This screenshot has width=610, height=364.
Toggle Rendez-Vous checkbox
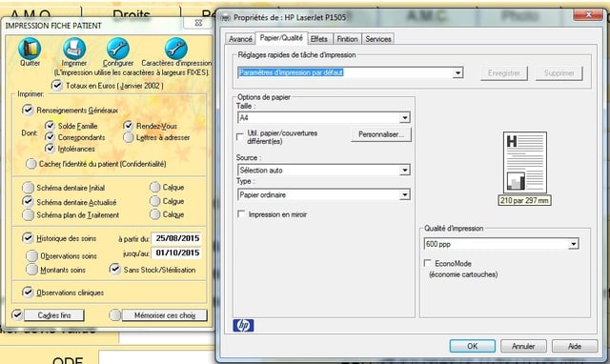pos(129,126)
